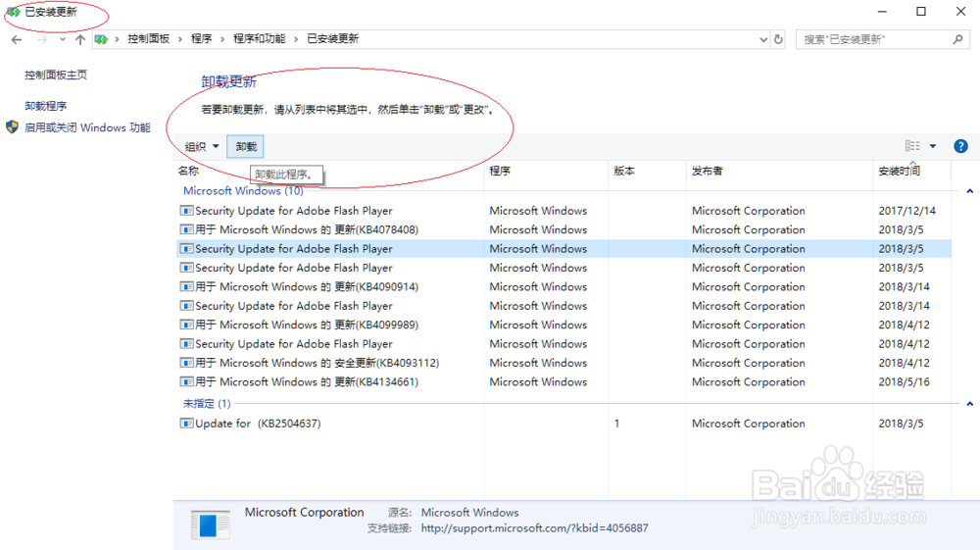The height and width of the screenshot is (550, 980).
Task: Go back with the back arrow
Action: click(x=17, y=39)
